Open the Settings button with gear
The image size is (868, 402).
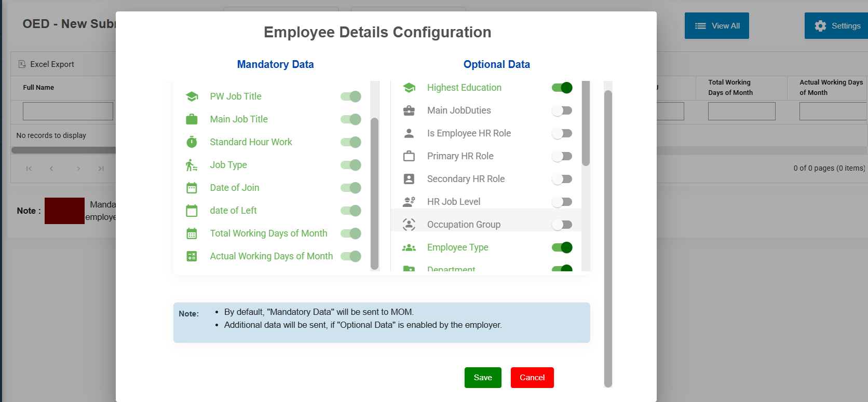coord(837,26)
